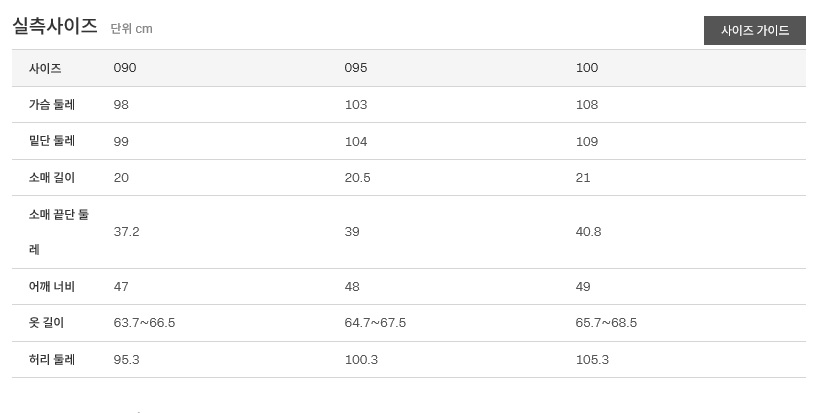Click the hem value 109
Screen dimensions: 829x413
pos(587,141)
